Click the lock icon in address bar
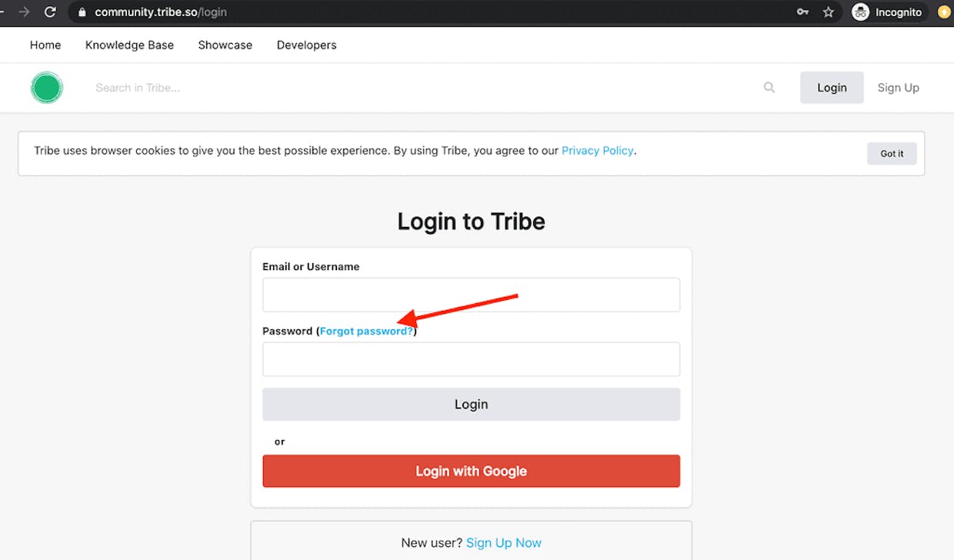The image size is (954, 560). (x=82, y=12)
